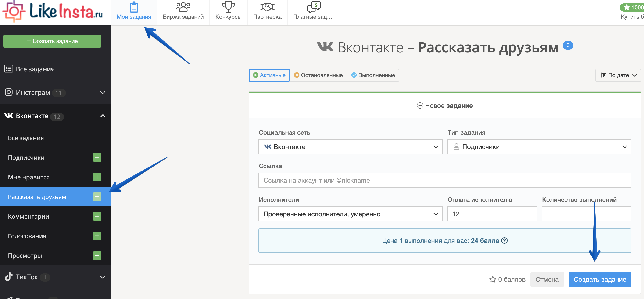Screen dimensions: 644x299
Task: Add a new Просмотры task plus icon
Action: pos(97,256)
